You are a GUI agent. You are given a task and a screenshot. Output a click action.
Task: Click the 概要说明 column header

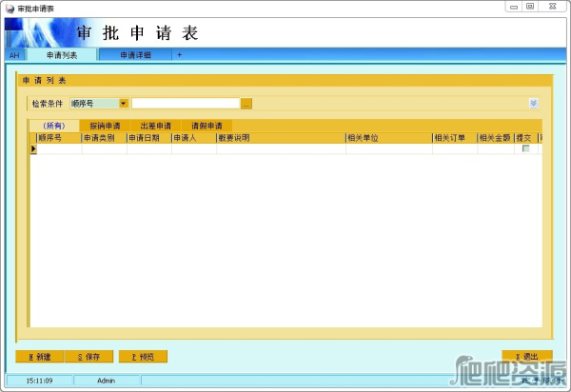(281, 138)
